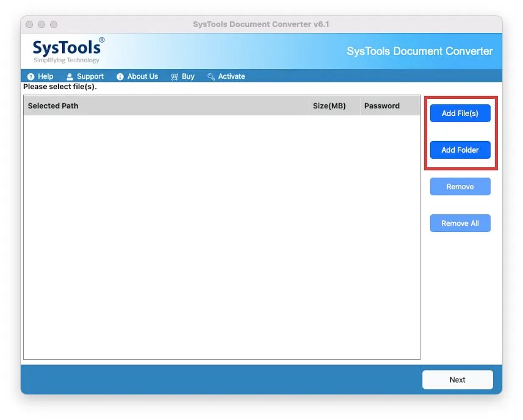Click the SysTools logo
This screenshot has height=420, width=523.
[68, 51]
